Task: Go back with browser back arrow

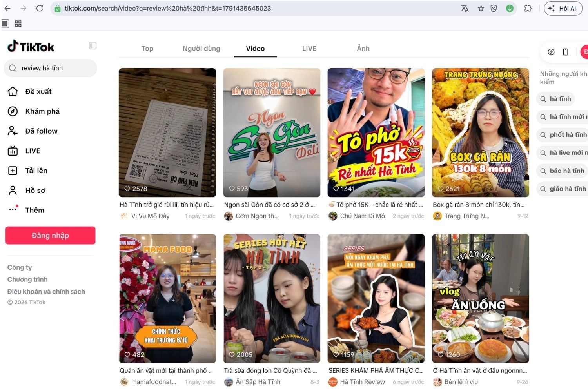Action: coord(7,8)
